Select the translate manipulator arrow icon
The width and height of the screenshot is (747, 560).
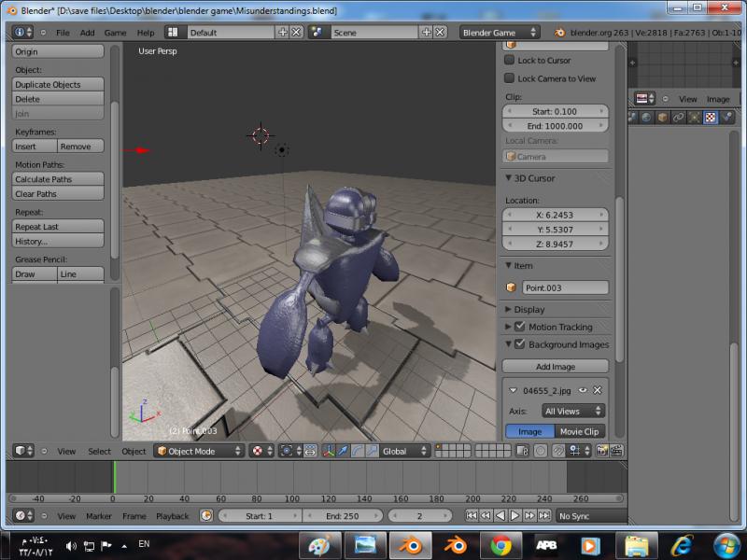point(343,451)
